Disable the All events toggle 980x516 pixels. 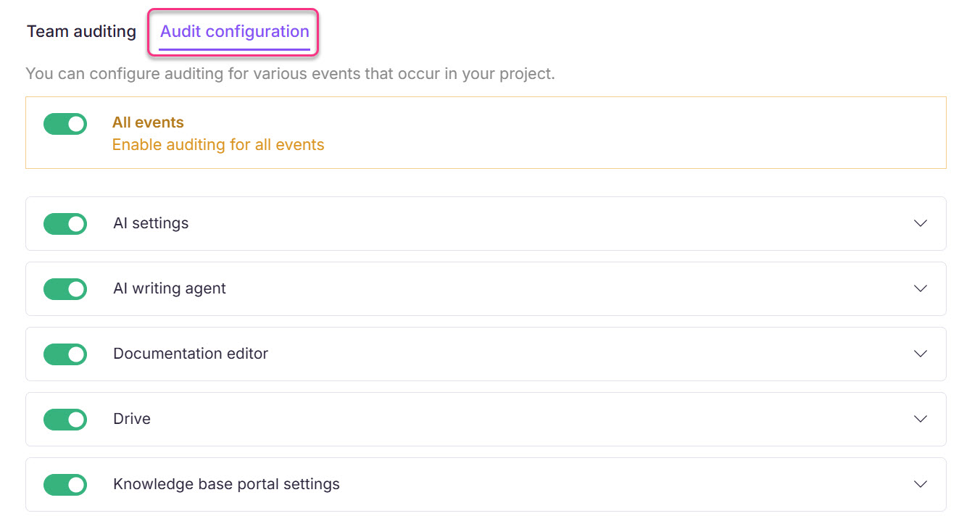(65, 124)
